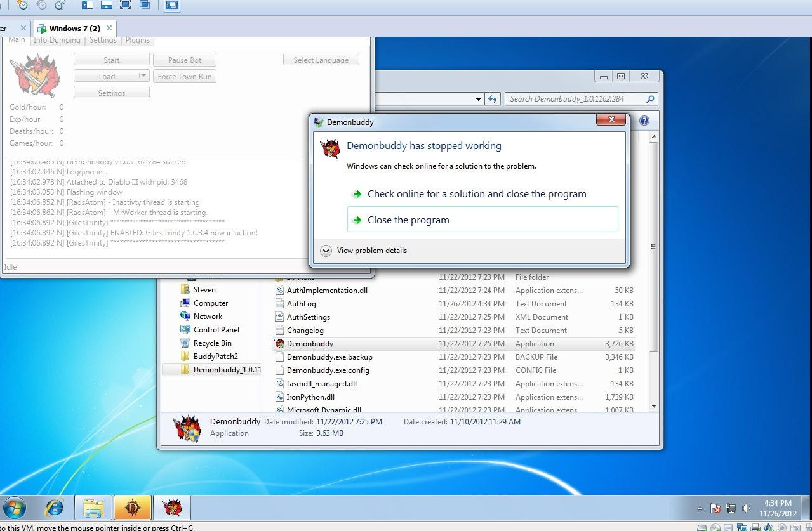812x531 pixels.
Task: Click the Demonbuddy demon logo in bot window
Action: click(x=36, y=75)
